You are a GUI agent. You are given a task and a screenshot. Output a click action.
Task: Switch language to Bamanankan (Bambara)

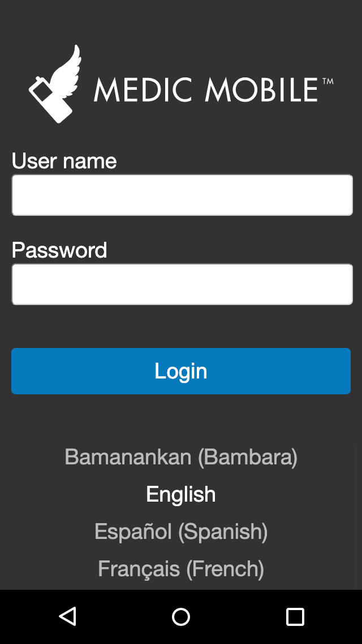coord(181,456)
